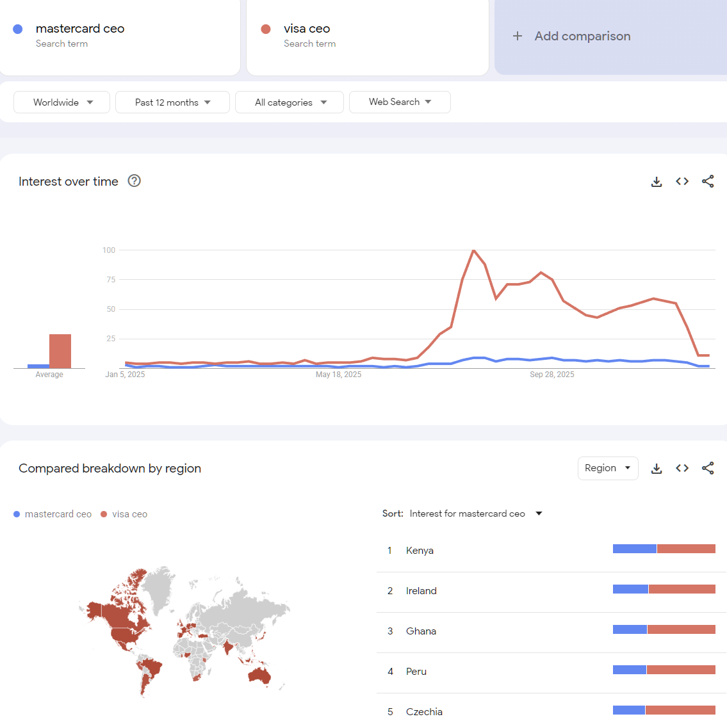This screenshot has width=727, height=728.
Task: Select Kenya in the region list
Action: [x=551, y=551]
